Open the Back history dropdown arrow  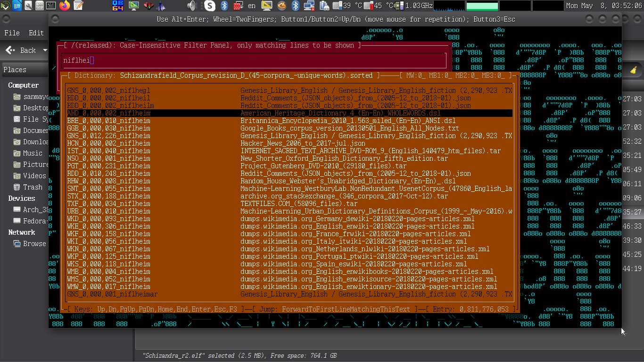click(x=45, y=50)
